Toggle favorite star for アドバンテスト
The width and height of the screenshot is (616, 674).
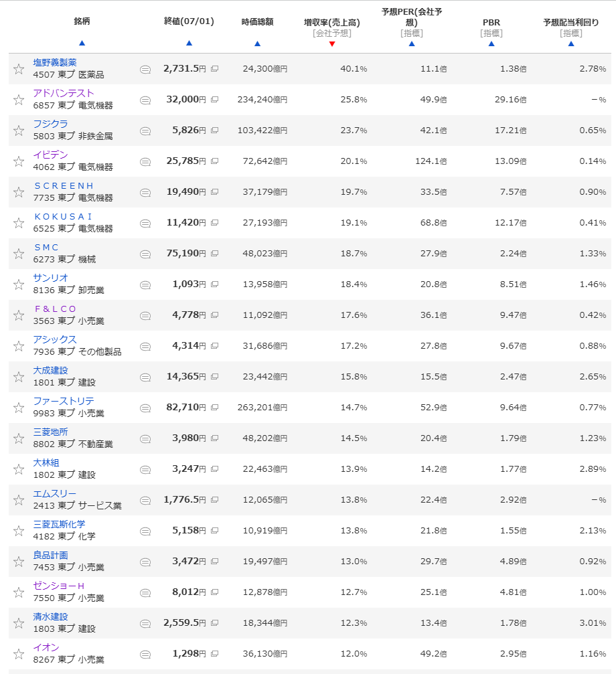point(19,100)
